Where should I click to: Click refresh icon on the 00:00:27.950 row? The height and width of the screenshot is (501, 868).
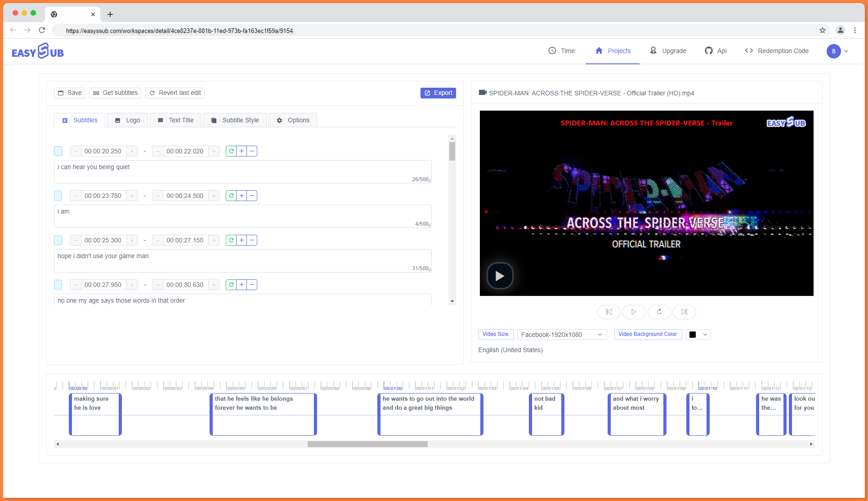[x=231, y=285]
